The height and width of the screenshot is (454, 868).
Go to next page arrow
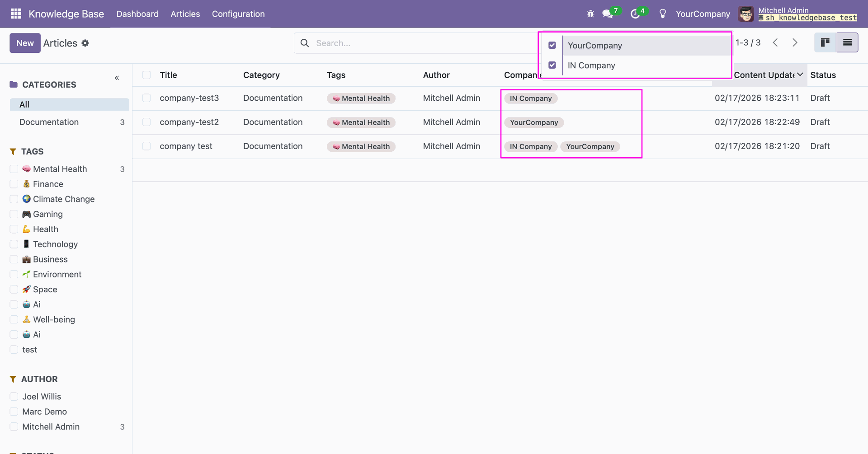pos(795,43)
